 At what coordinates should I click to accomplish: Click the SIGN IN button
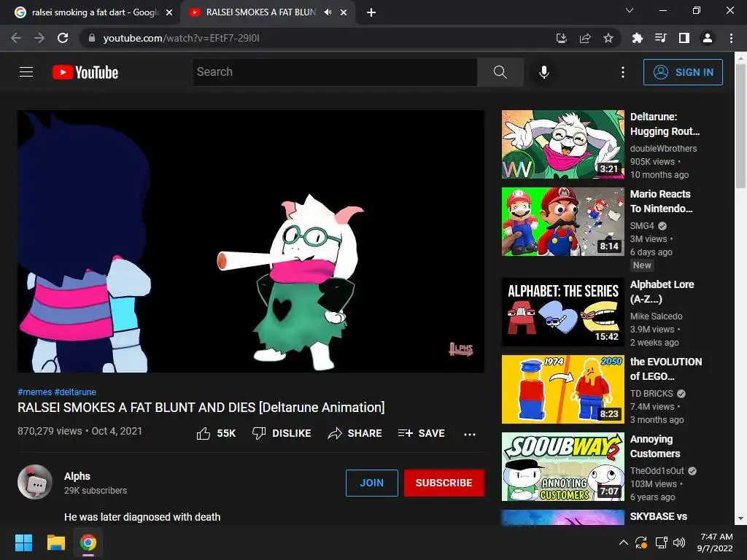click(683, 72)
